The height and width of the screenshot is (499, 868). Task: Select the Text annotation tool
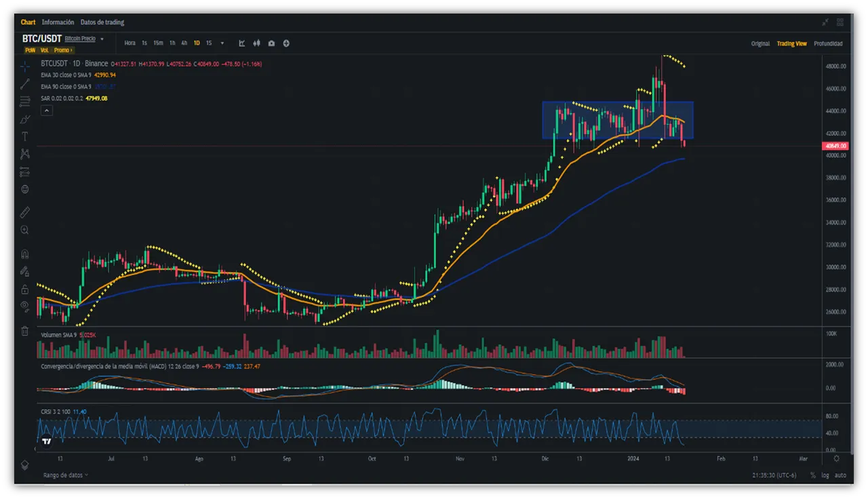pyautogui.click(x=24, y=136)
